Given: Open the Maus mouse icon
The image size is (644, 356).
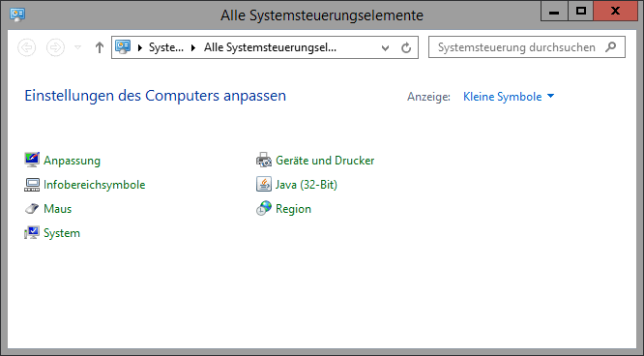Looking at the screenshot, I should [x=32, y=208].
